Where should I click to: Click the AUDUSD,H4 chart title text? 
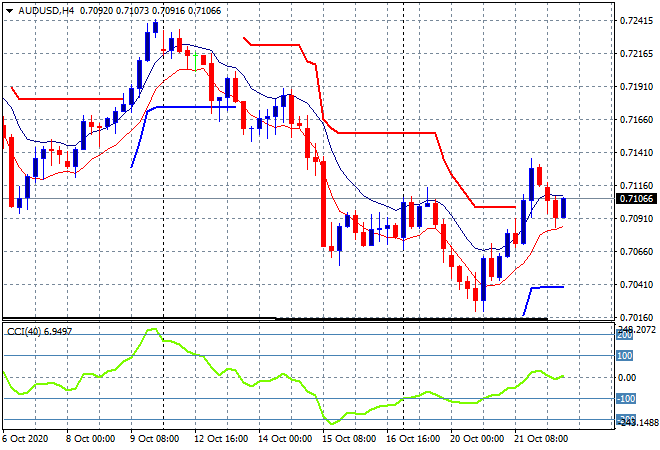pos(46,11)
